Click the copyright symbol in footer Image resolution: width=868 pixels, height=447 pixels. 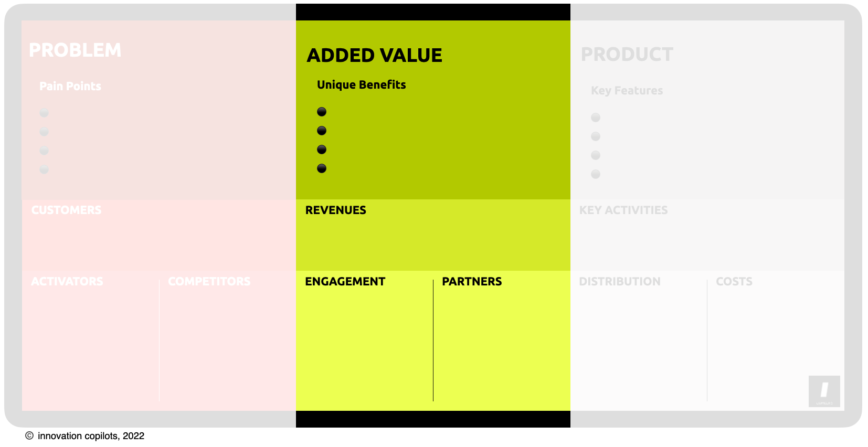[29, 435]
